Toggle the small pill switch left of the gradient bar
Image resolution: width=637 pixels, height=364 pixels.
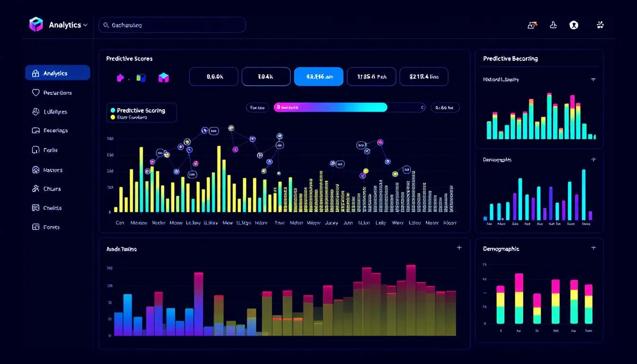257,107
